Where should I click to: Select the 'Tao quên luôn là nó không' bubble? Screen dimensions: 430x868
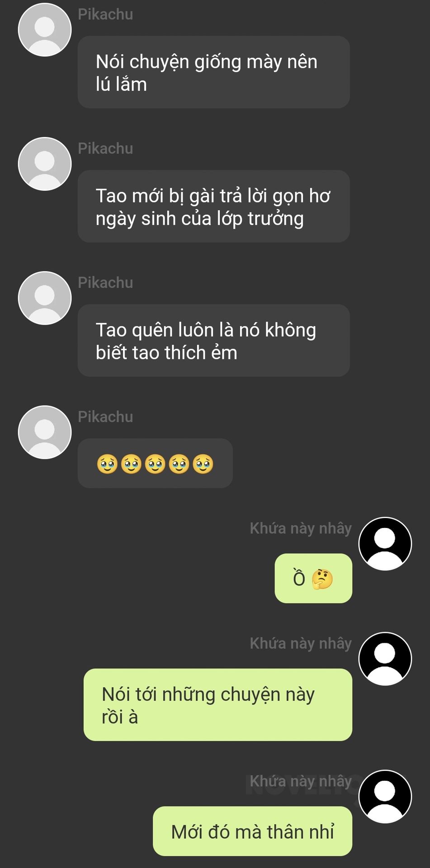click(214, 340)
